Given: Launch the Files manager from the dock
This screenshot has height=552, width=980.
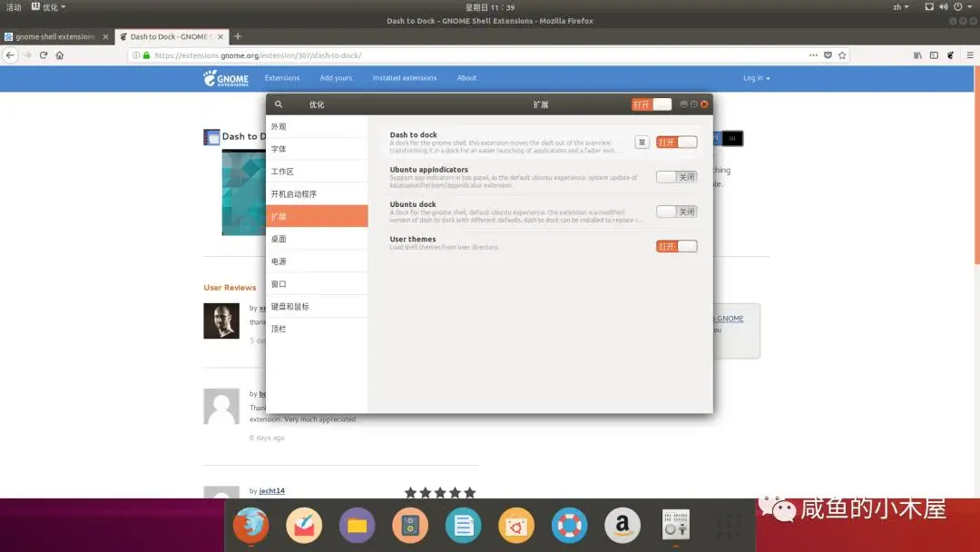Looking at the screenshot, I should point(357,526).
